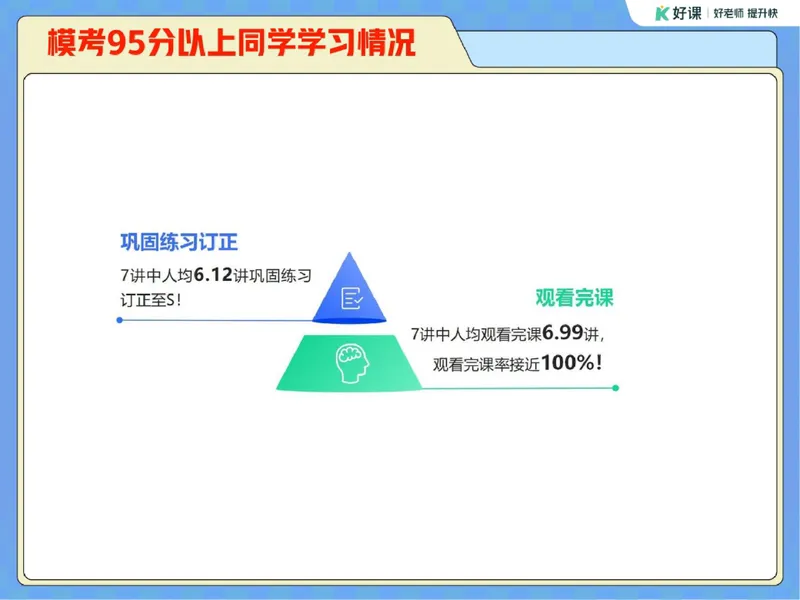Click the brain head icon in green trapezoid

[x=352, y=363]
